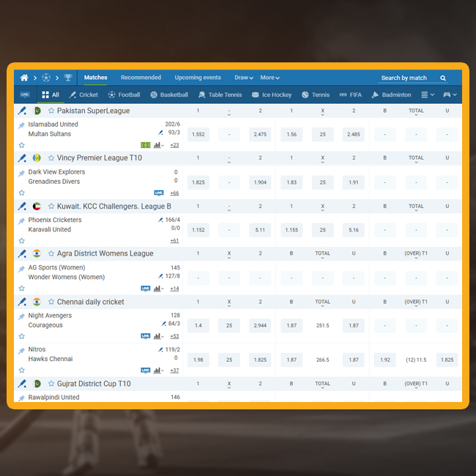Pin the Night Avengers match
476x476 pixels.
pos(21,316)
